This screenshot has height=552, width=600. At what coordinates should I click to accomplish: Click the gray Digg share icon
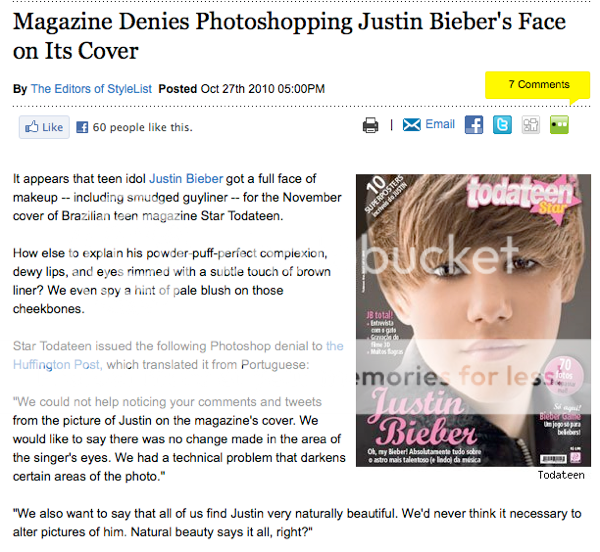pyautogui.click(x=530, y=125)
